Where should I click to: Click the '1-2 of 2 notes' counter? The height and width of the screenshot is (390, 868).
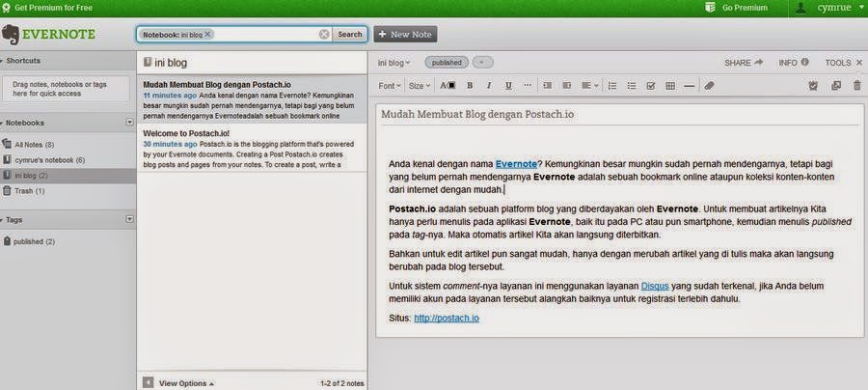[341, 383]
